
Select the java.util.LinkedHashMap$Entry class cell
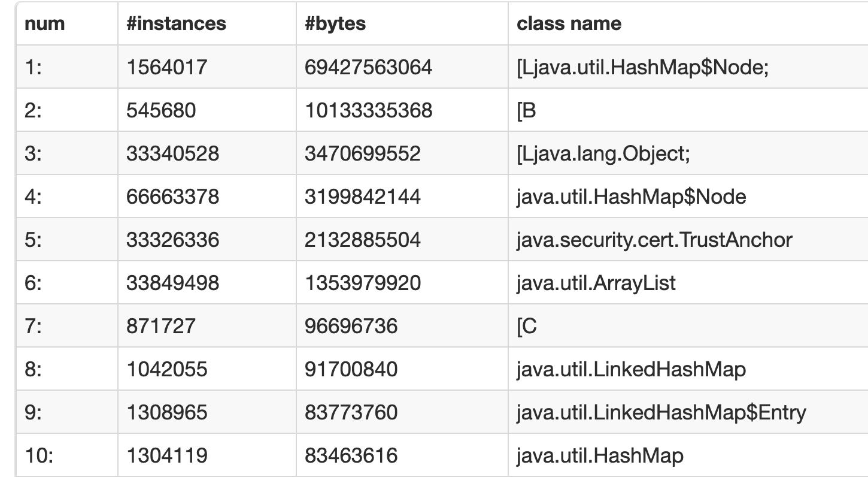point(661,412)
